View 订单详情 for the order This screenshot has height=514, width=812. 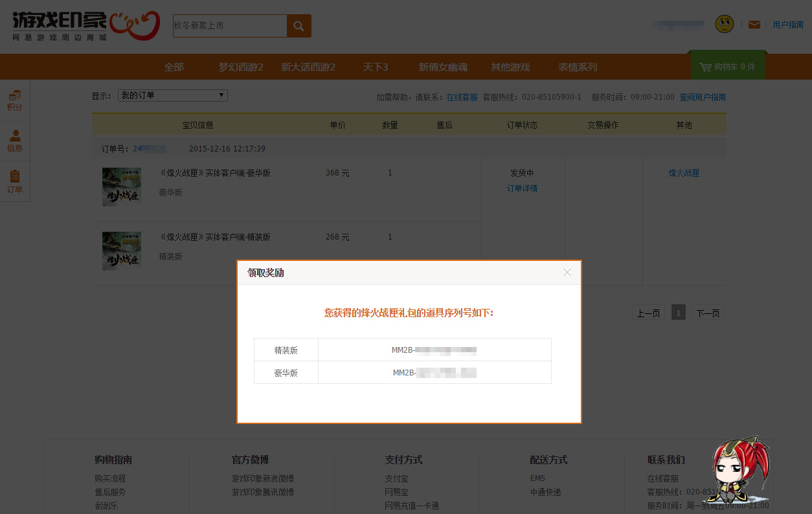tap(523, 188)
